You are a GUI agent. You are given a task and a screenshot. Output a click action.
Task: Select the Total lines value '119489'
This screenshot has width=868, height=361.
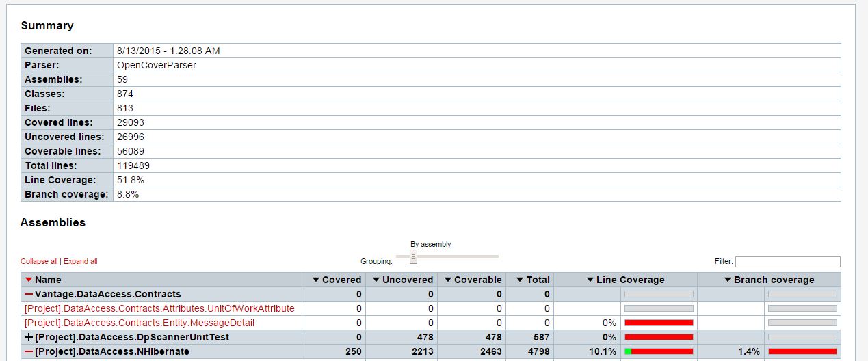click(x=133, y=165)
